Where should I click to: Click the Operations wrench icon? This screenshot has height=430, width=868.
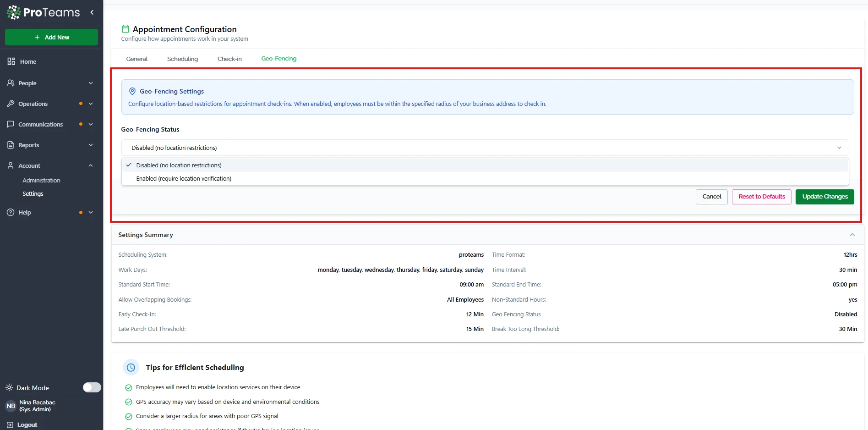coord(11,104)
